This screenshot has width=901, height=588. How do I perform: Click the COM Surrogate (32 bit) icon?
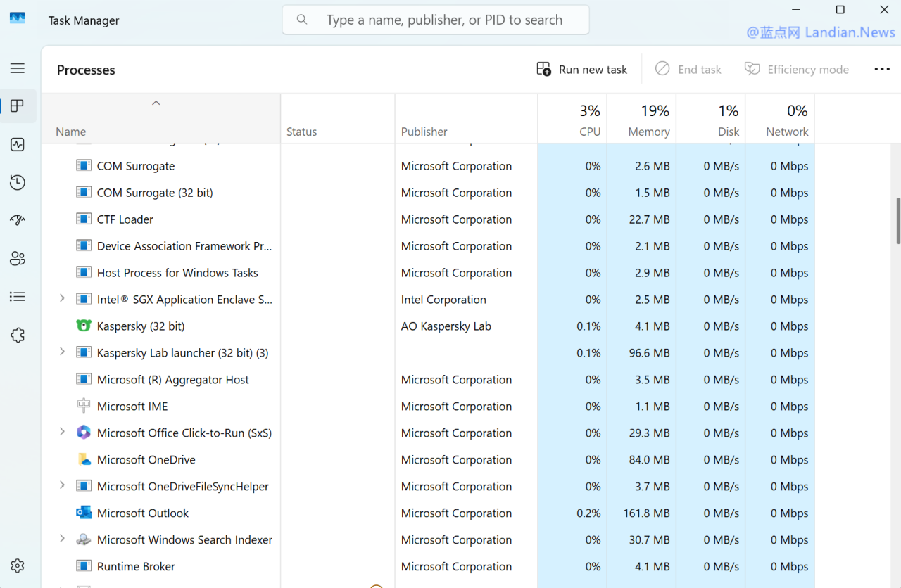point(84,192)
